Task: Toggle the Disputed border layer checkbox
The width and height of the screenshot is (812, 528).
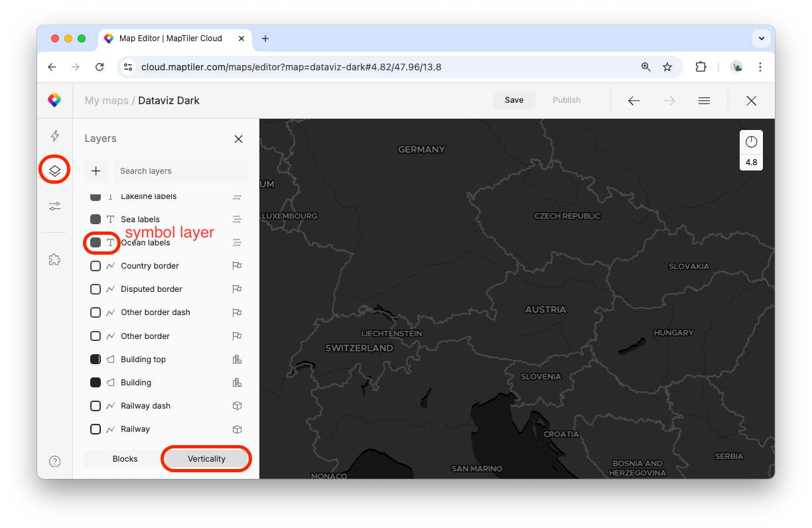Action: pyautogui.click(x=96, y=289)
